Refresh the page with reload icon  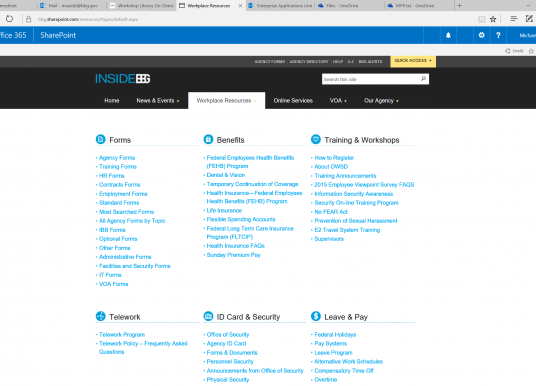[9, 19]
